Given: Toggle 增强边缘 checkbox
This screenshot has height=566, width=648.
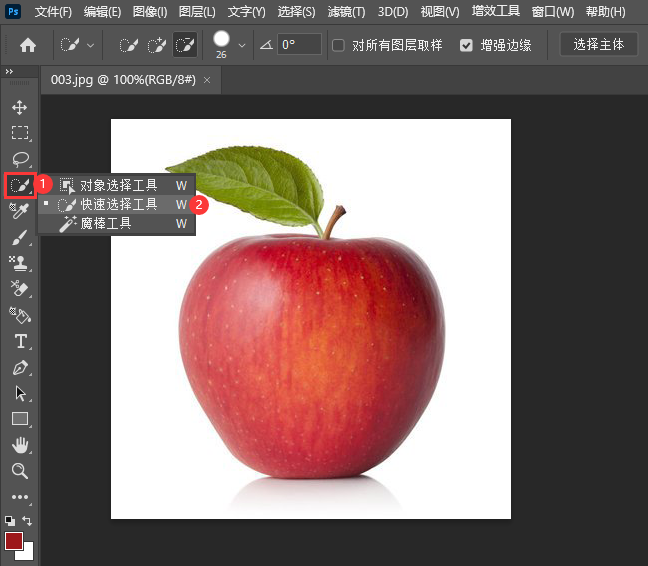Looking at the screenshot, I should click(466, 45).
